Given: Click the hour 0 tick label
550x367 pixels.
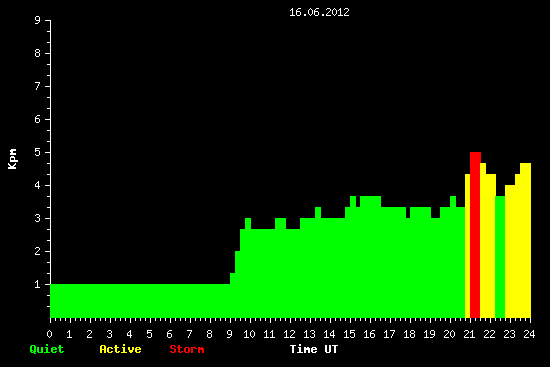Looking at the screenshot, I should (x=49, y=334).
